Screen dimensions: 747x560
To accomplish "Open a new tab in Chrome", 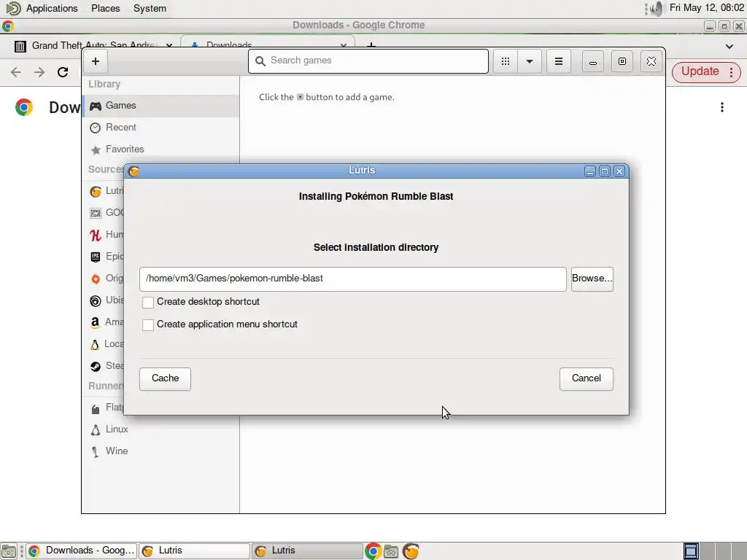I will (x=371, y=46).
